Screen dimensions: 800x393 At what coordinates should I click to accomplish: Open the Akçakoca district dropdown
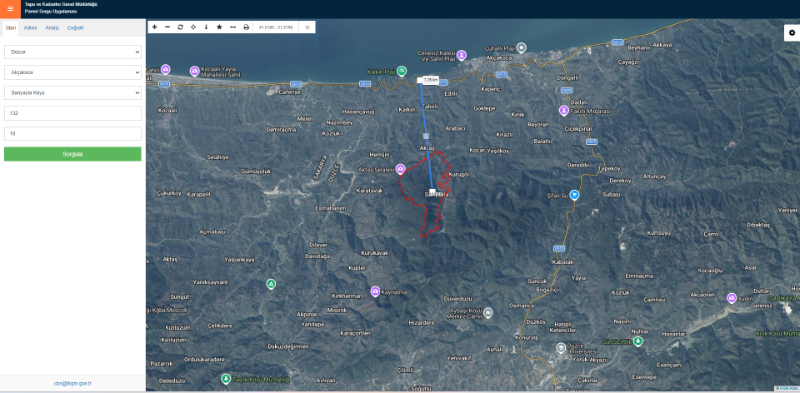click(x=72, y=72)
